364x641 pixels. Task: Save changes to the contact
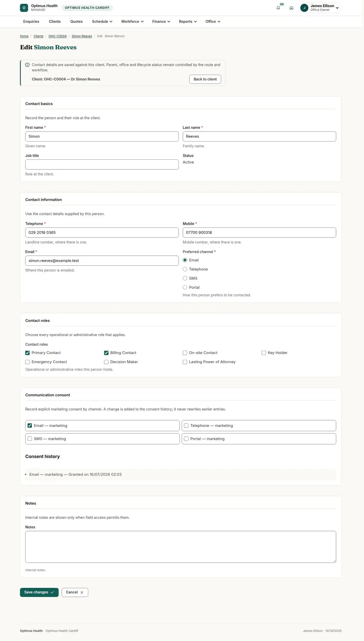(39, 592)
